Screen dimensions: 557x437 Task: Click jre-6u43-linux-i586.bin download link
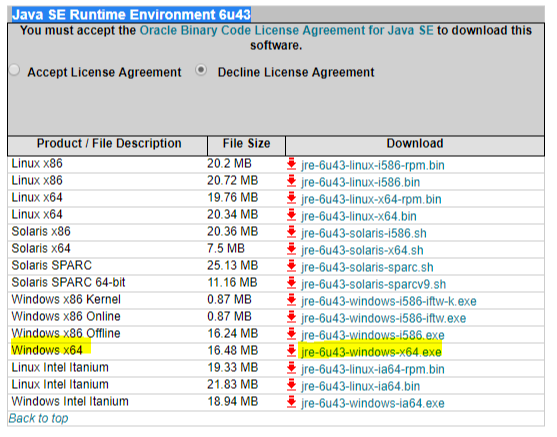[x=361, y=182]
